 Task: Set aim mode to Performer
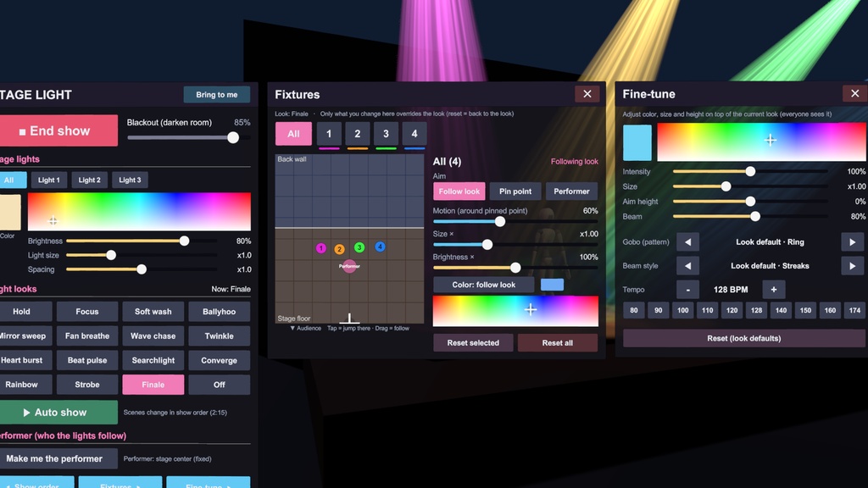(571, 191)
